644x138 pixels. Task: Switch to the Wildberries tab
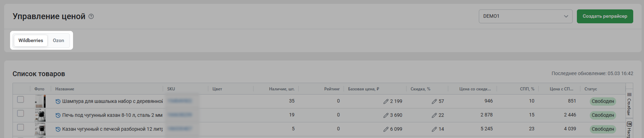click(31, 40)
